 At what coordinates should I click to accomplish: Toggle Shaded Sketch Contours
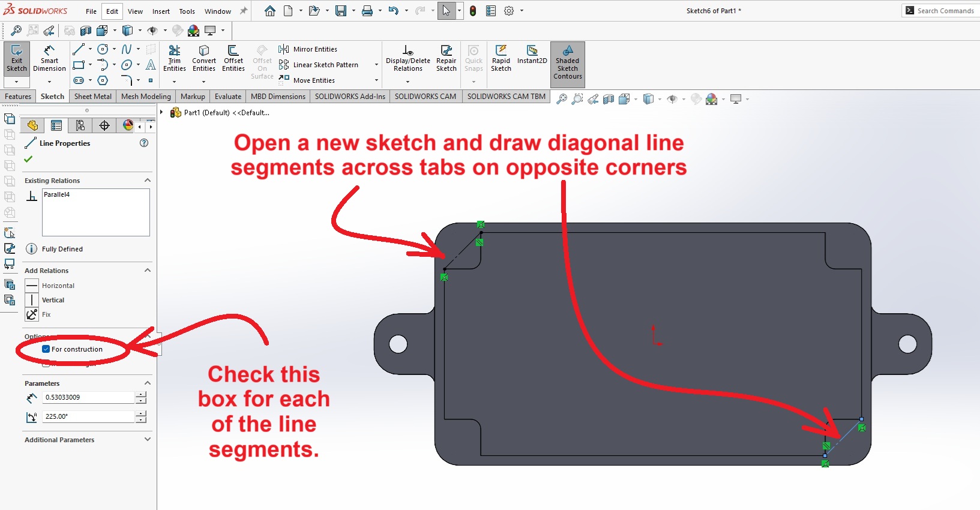pos(567,62)
